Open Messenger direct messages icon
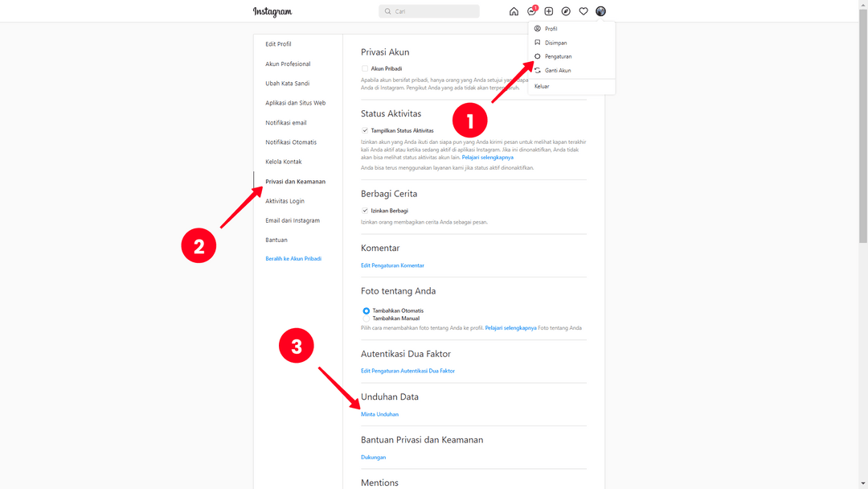The width and height of the screenshot is (868, 489). point(531,11)
